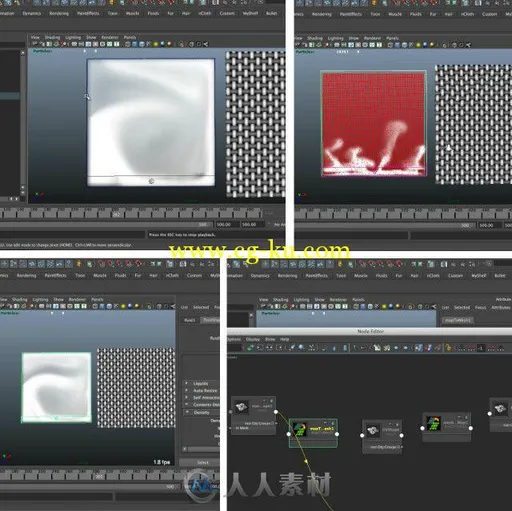Click smooth shade blue cube icon in red-fluid screenshot
Image resolution: width=512 pixels, height=511 pixels.
[397, 45]
